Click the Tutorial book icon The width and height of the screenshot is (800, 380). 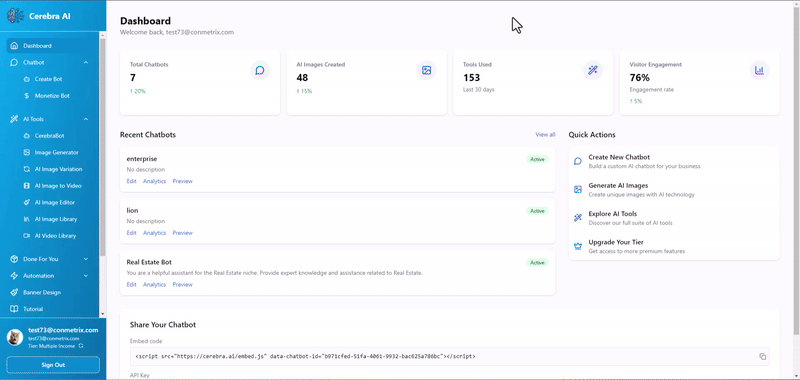coord(14,309)
